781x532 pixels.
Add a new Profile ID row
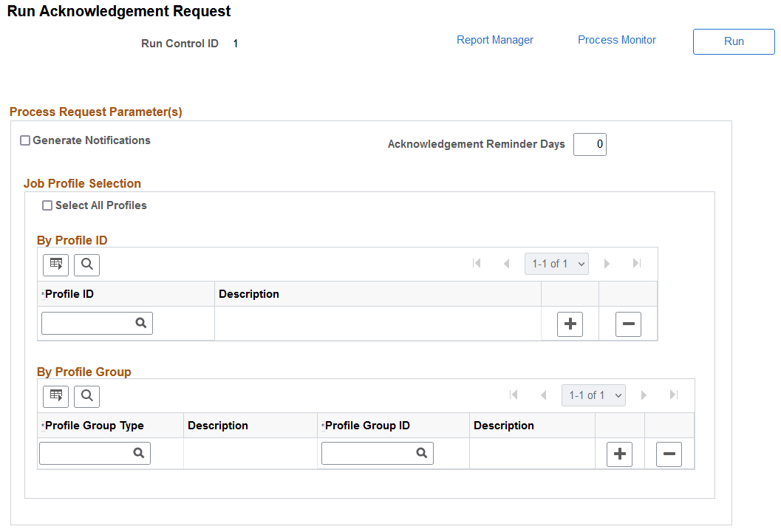pos(570,324)
